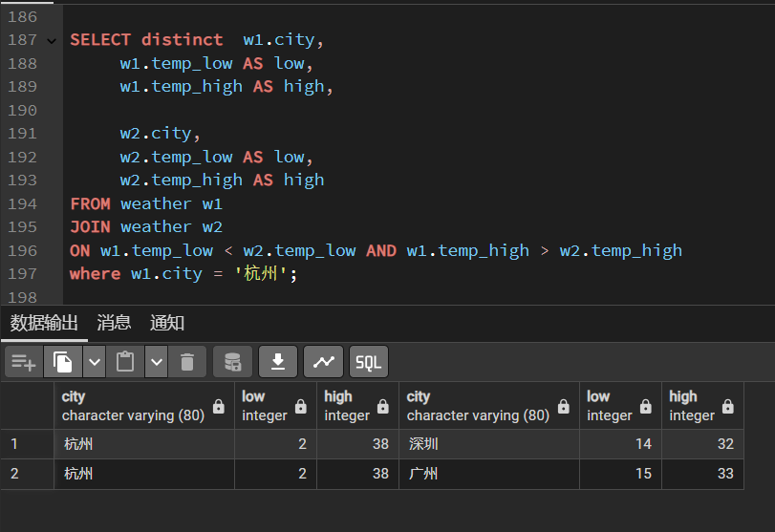The image size is (775, 532).
Task: Click the '杭州' string literal in query
Action: (261, 273)
